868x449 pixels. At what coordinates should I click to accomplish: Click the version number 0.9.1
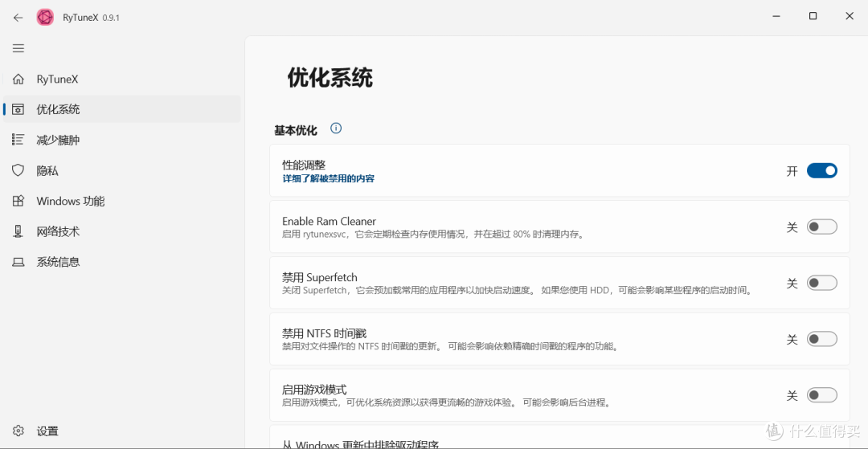111,18
